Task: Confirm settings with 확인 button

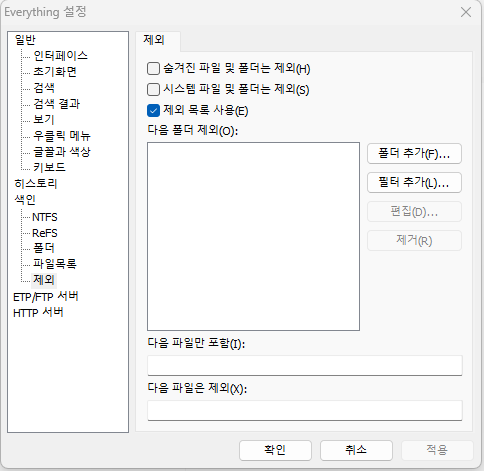Action: coord(275,450)
